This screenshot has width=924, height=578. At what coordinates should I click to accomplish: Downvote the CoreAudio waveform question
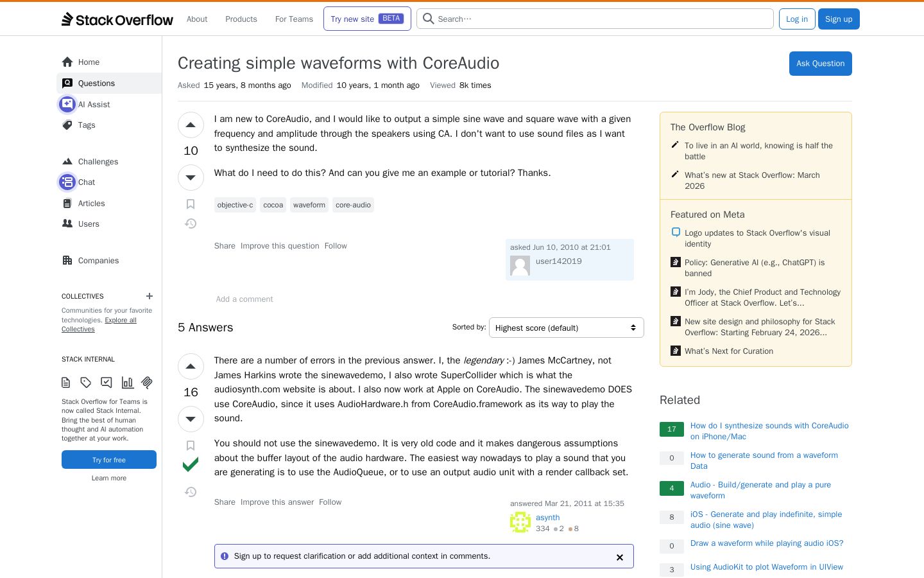point(191,178)
